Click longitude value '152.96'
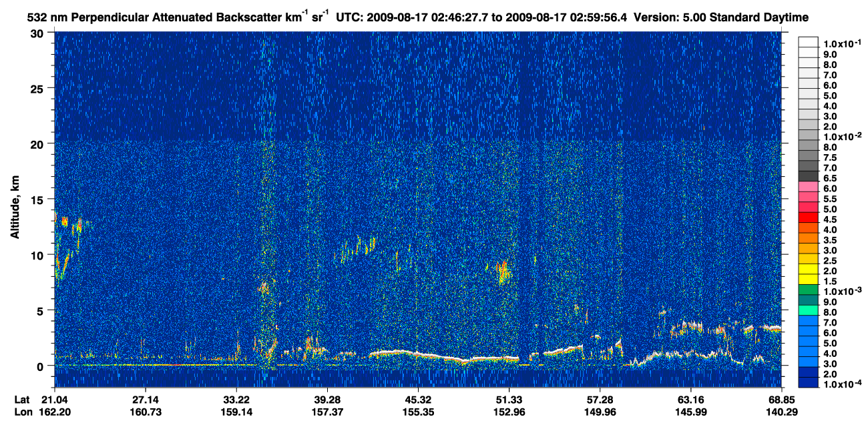Image resolution: width=868 pixels, height=445 pixels. 509,412
